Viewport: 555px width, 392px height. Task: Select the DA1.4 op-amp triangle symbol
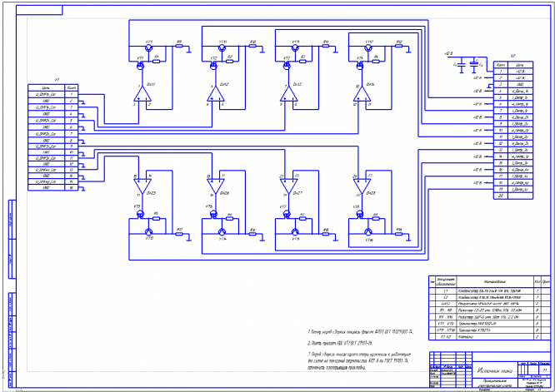tap(362, 94)
